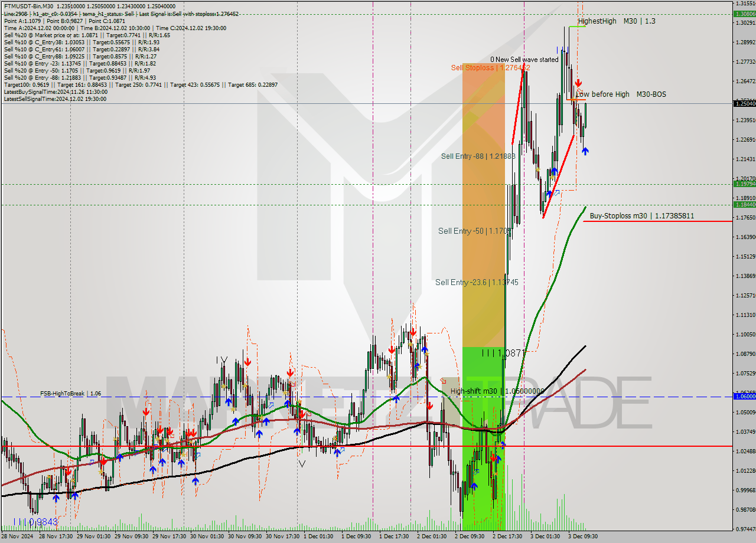756x543 pixels.
Task: Click the Sell %20 @ Entry -50 line
Action: (78, 70)
